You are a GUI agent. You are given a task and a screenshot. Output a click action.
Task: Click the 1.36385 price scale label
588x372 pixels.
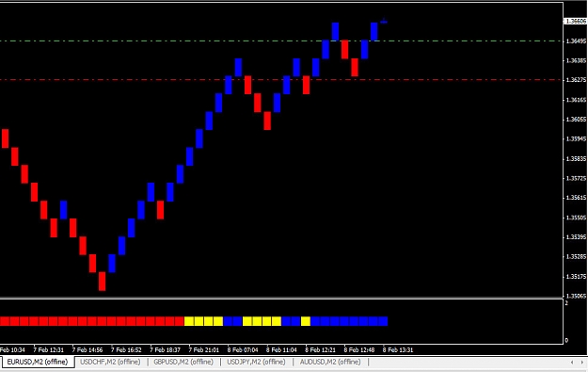pos(576,60)
